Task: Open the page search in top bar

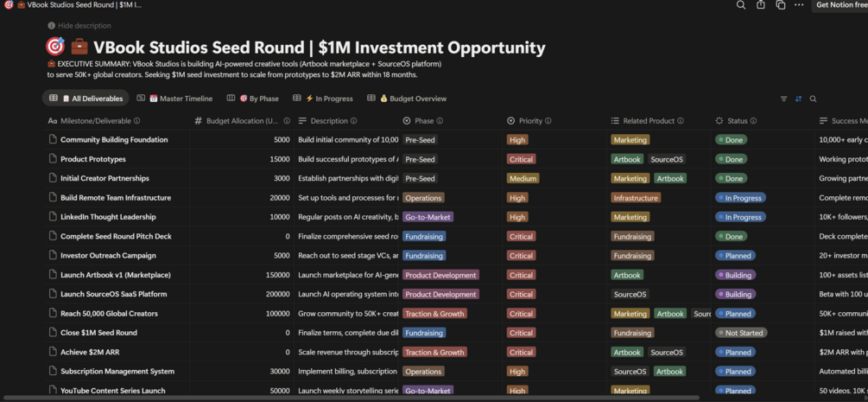Action: tap(741, 5)
